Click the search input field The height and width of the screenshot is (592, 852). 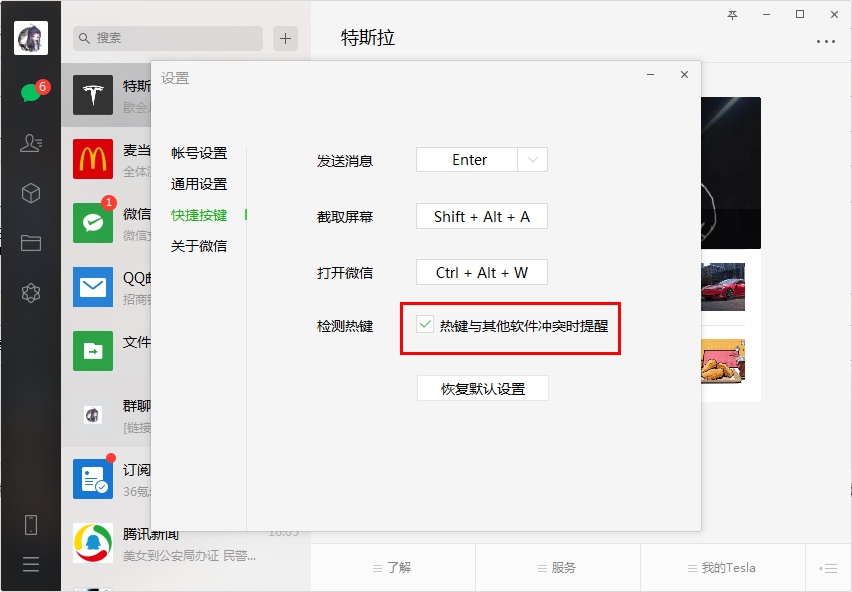[x=167, y=38]
